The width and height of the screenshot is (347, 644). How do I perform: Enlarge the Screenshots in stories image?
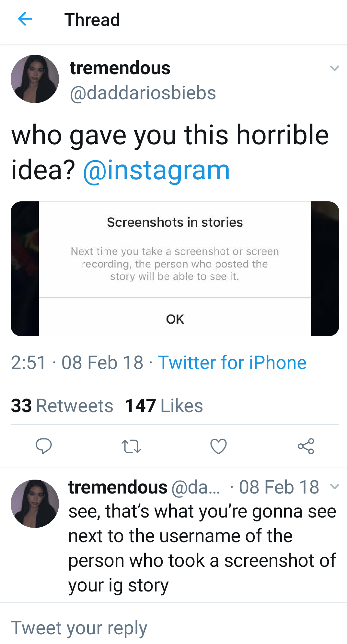pyautogui.click(x=175, y=268)
